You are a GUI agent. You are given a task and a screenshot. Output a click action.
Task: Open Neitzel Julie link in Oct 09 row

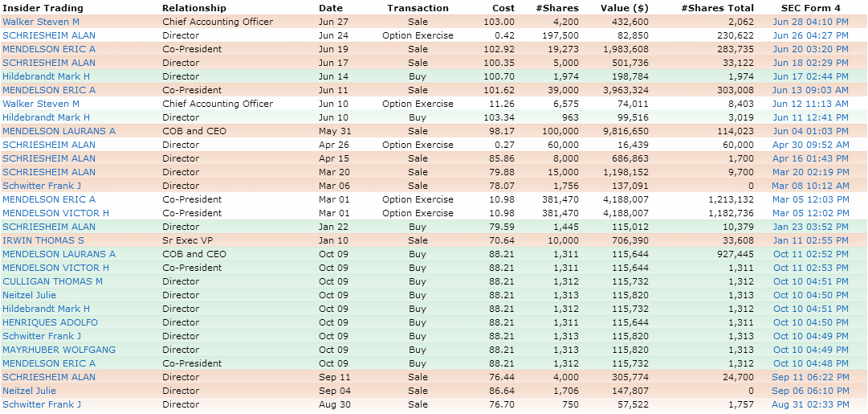pos(29,295)
